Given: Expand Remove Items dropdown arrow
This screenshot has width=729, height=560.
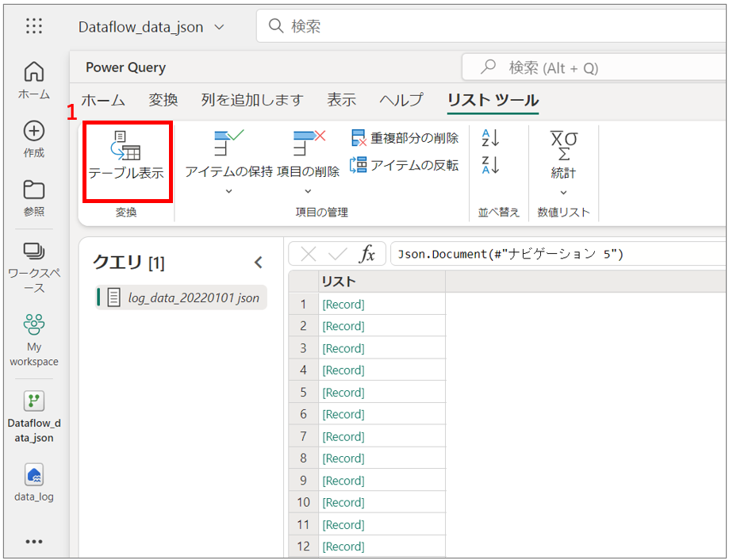Looking at the screenshot, I should 308,191.
